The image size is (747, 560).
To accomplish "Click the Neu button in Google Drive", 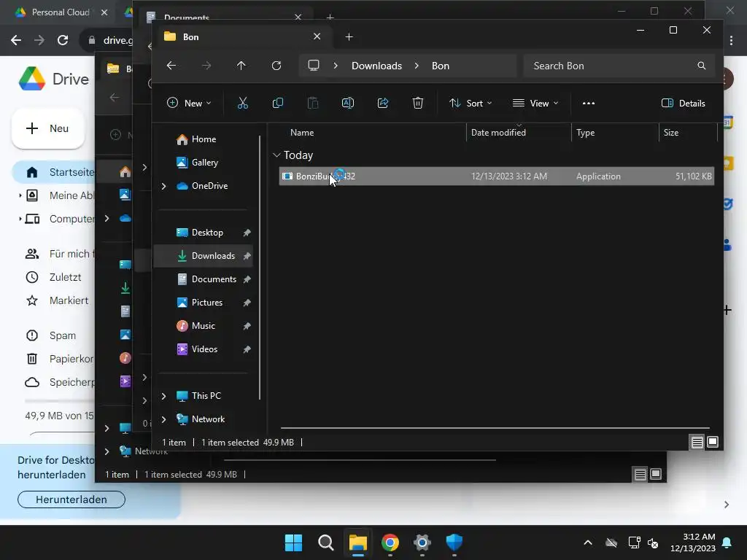I will (48, 128).
